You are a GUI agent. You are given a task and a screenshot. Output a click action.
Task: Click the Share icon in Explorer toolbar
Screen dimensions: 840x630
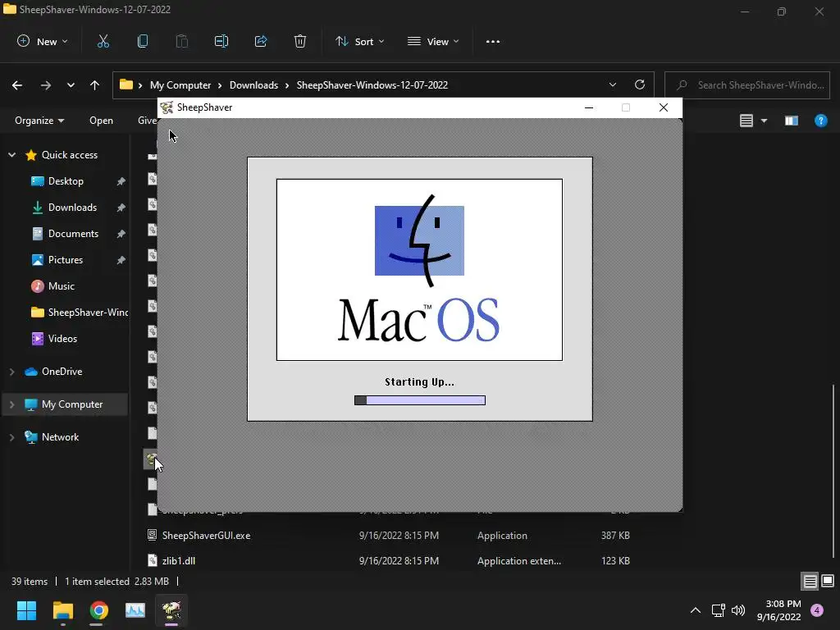261,41
